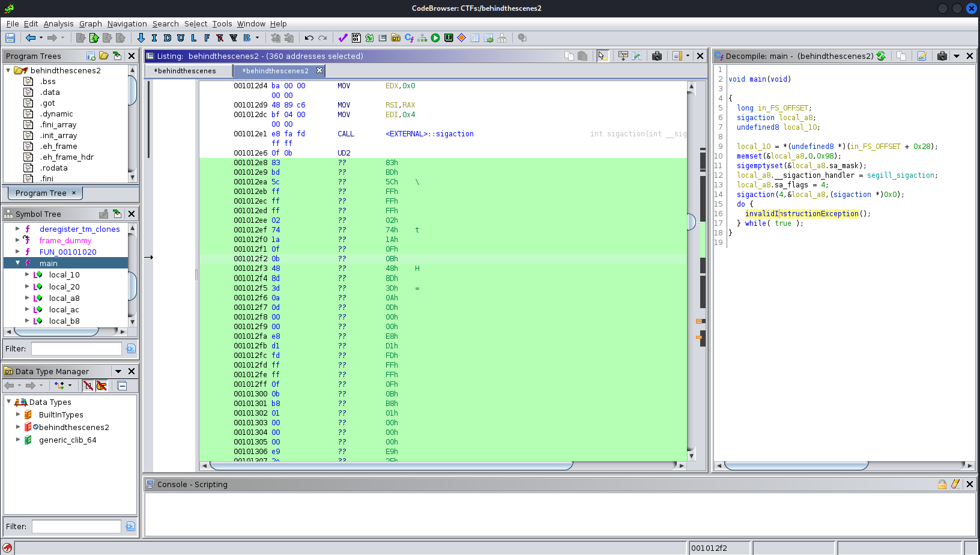Toggle mouse hover mode in the listing header
980x555 pixels.
point(602,56)
